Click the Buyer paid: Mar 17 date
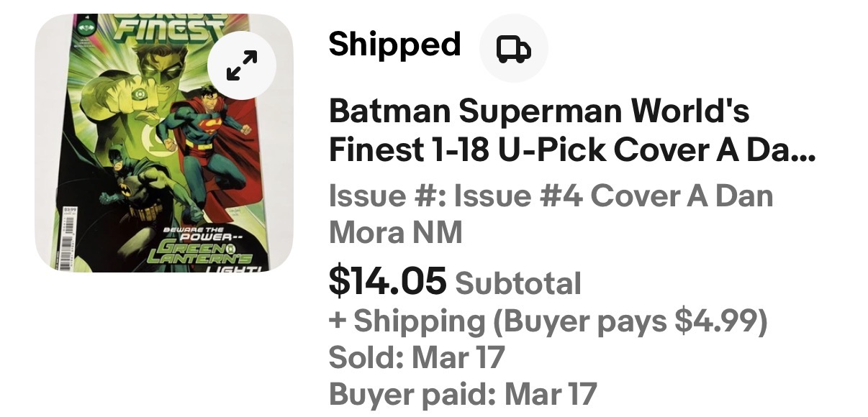 pyautogui.click(x=462, y=393)
